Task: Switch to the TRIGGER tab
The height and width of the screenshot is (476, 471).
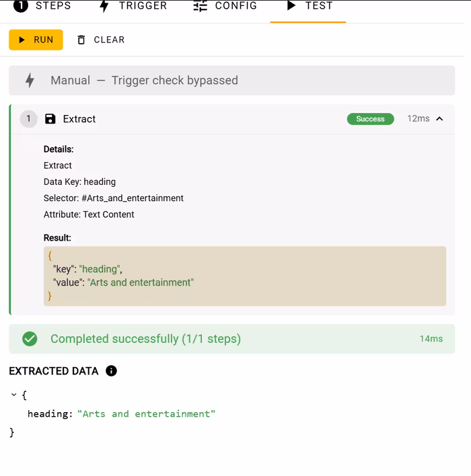Action: coord(133,6)
